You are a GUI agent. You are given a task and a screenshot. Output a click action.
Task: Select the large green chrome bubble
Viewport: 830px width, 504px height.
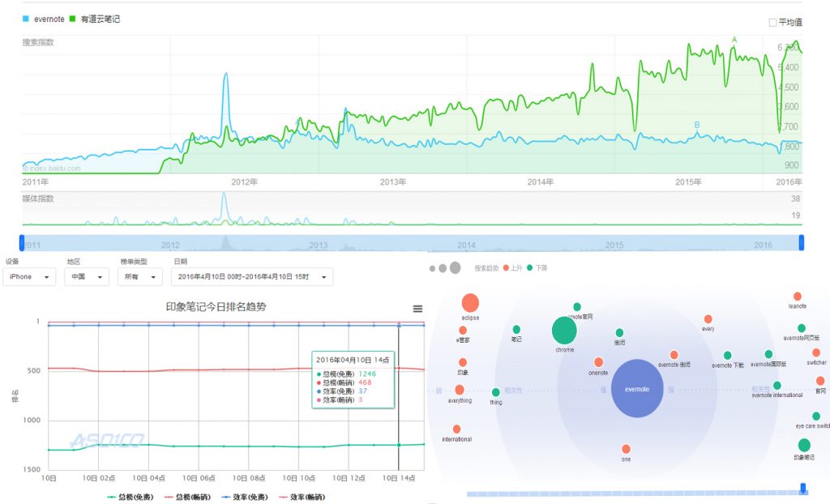pyautogui.click(x=564, y=331)
